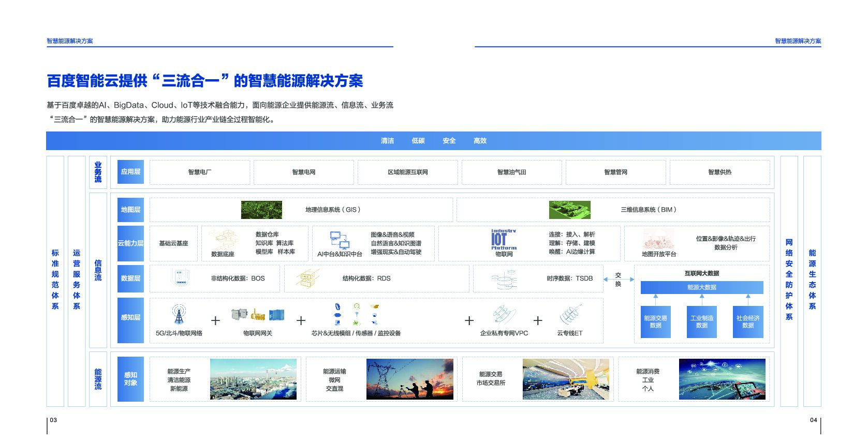Click the 智慧电网 application box
The height and width of the screenshot is (440, 868).
point(304,172)
